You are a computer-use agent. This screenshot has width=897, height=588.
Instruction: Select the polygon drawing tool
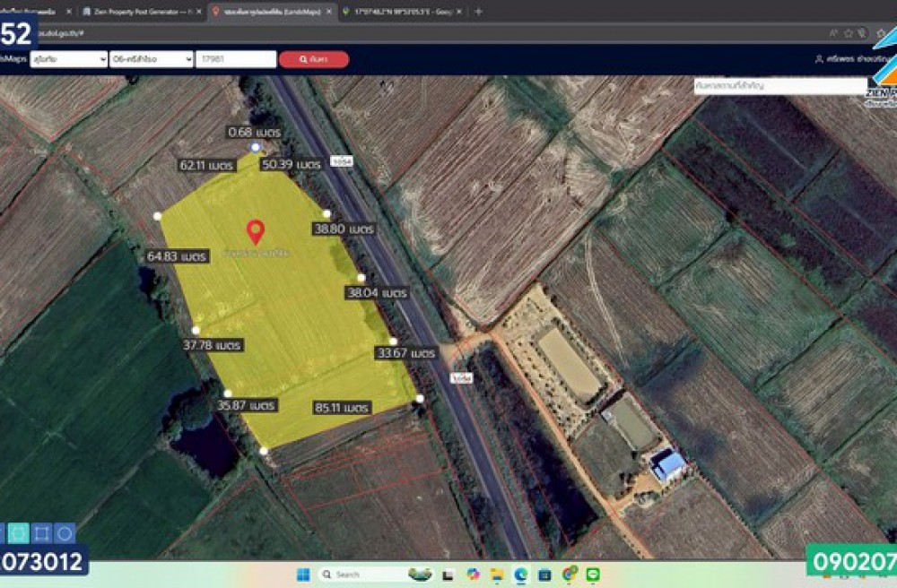[x=18, y=533]
